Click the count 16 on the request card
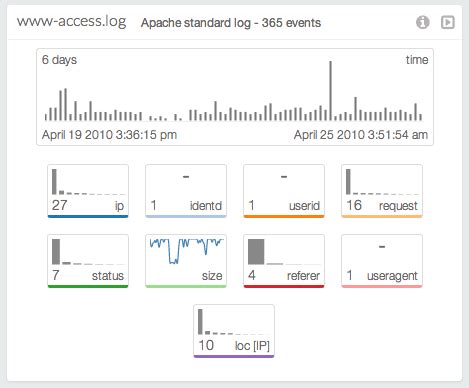 [x=354, y=205]
